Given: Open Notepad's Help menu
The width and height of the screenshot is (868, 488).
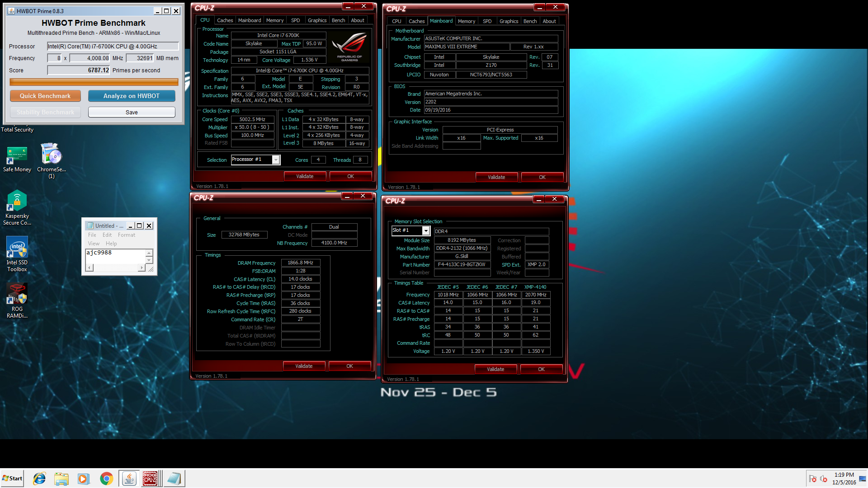Looking at the screenshot, I should pos(111,244).
